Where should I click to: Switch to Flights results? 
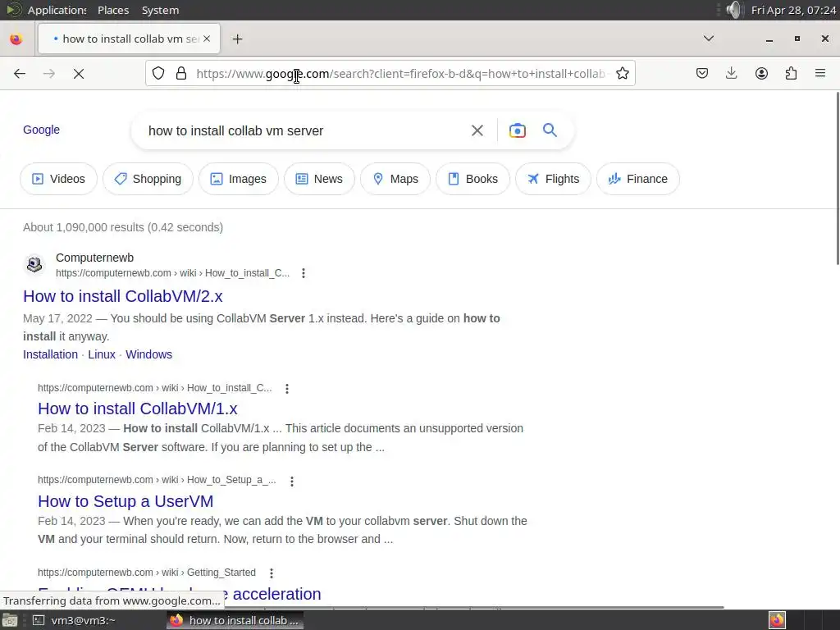click(553, 179)
